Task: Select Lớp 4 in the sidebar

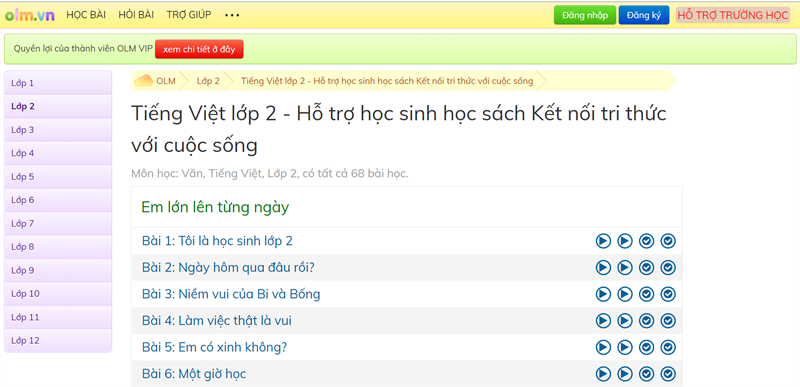Action: click(58, 153)
